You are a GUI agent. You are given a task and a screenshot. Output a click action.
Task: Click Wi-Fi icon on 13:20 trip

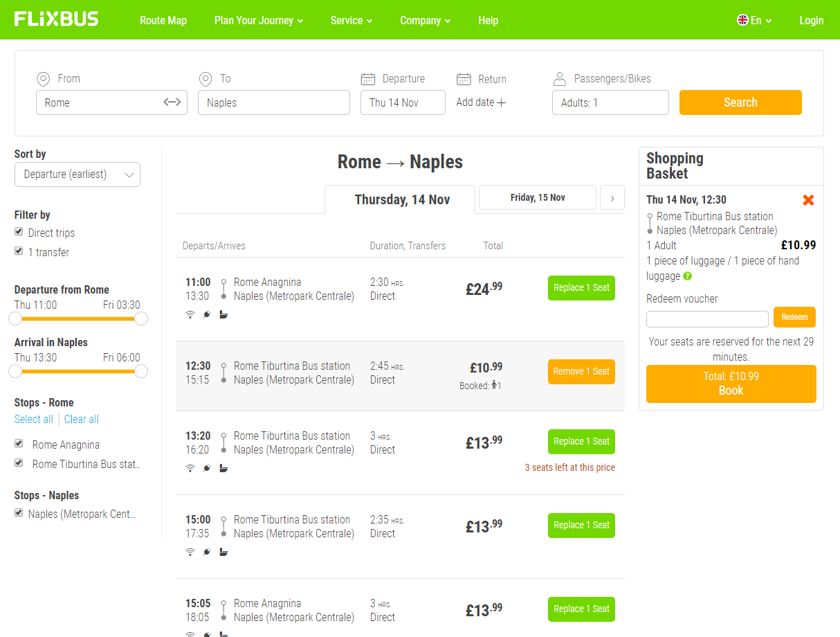tap(190, 468)
